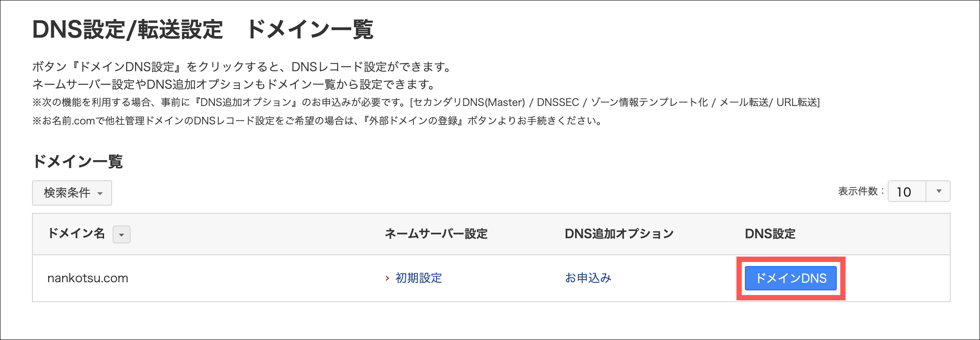Open the 表示件数 dropdown arrow

pyautogui.click(x=939, y=192)
